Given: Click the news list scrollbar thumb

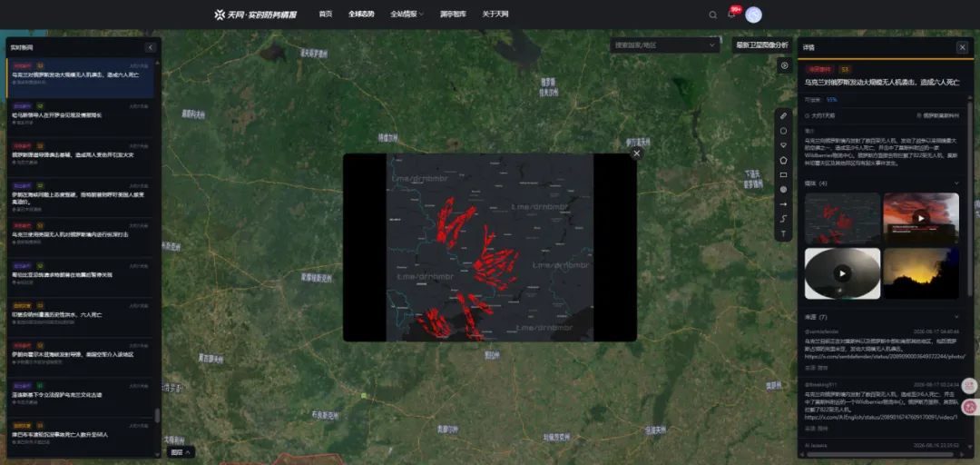Looking at the screenshot, I should [157, 415].
